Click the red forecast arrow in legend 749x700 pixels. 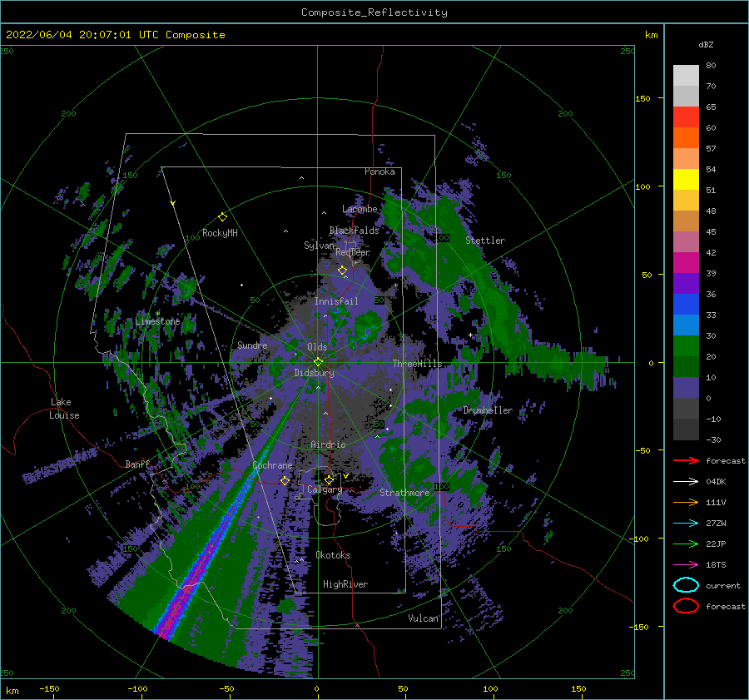[686, 460]
